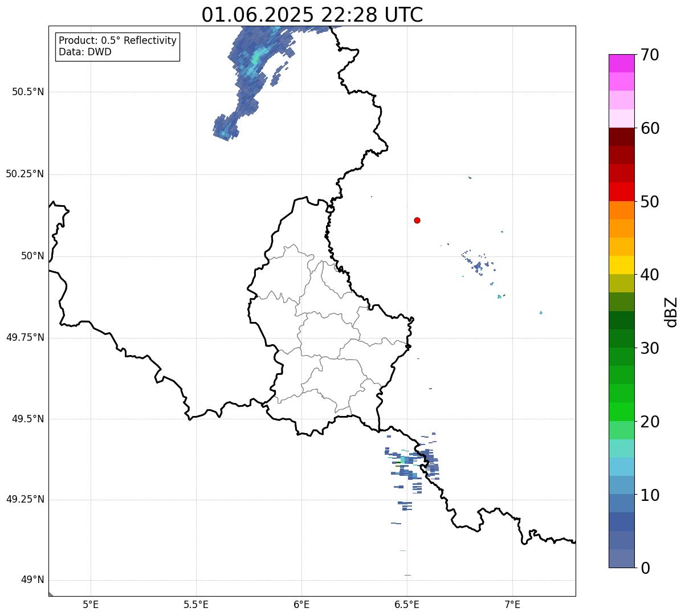Click the '6°E' longitude label
Screen dimensions: 685x616
(x=301, y=604)
